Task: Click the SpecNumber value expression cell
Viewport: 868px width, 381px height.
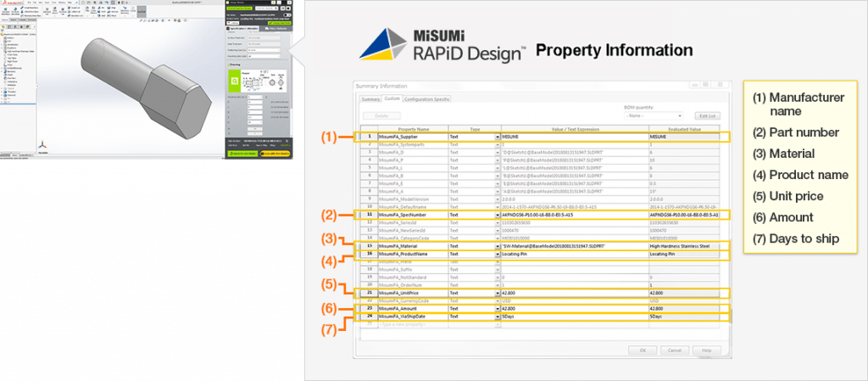Action: (575, 215)
